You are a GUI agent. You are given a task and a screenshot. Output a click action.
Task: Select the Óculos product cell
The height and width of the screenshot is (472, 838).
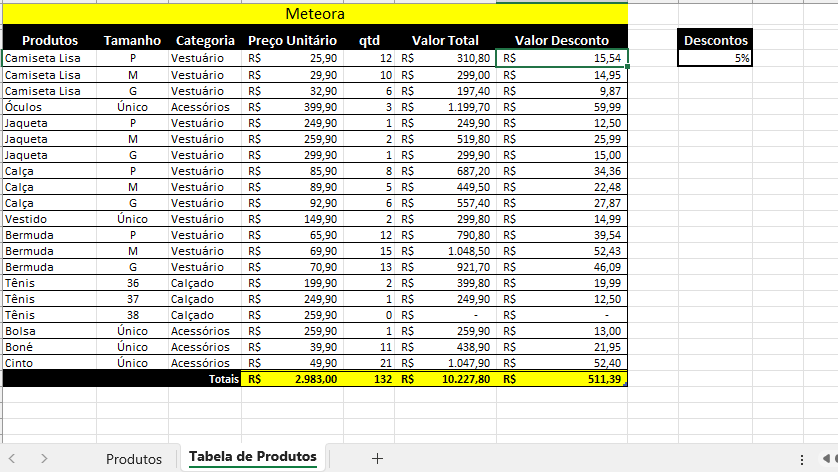click(x=50, y=107)
